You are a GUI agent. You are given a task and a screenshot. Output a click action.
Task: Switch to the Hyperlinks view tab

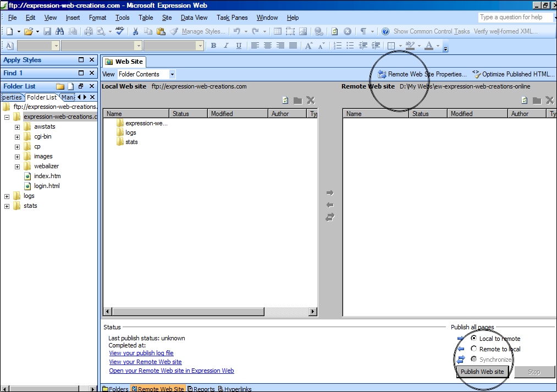235,389
